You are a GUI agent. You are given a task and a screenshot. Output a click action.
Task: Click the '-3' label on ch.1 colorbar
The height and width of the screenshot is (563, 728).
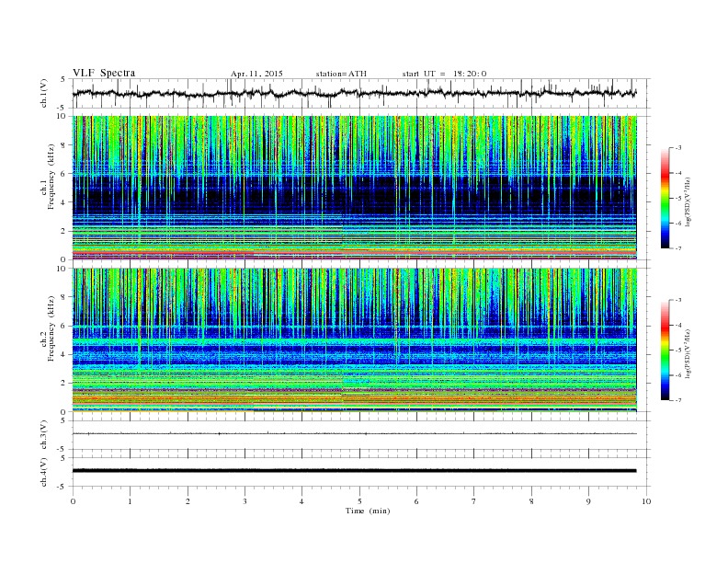click(x=677, y=148)
